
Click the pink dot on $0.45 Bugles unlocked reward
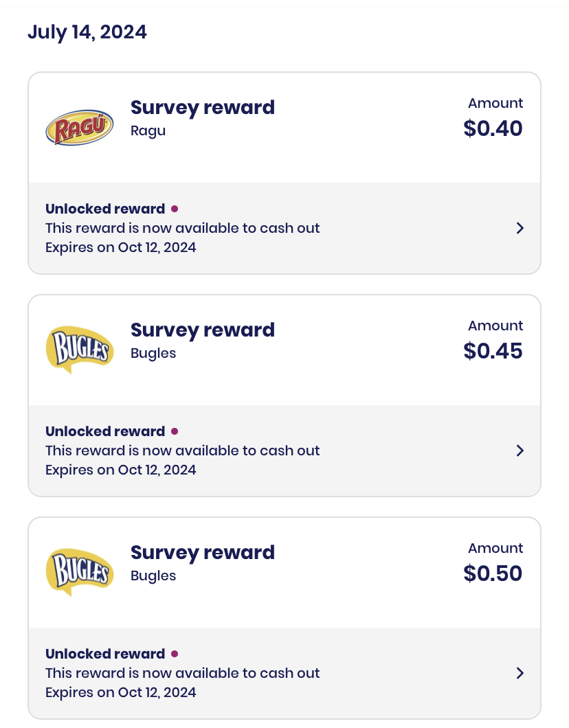(x=175, y=431)
